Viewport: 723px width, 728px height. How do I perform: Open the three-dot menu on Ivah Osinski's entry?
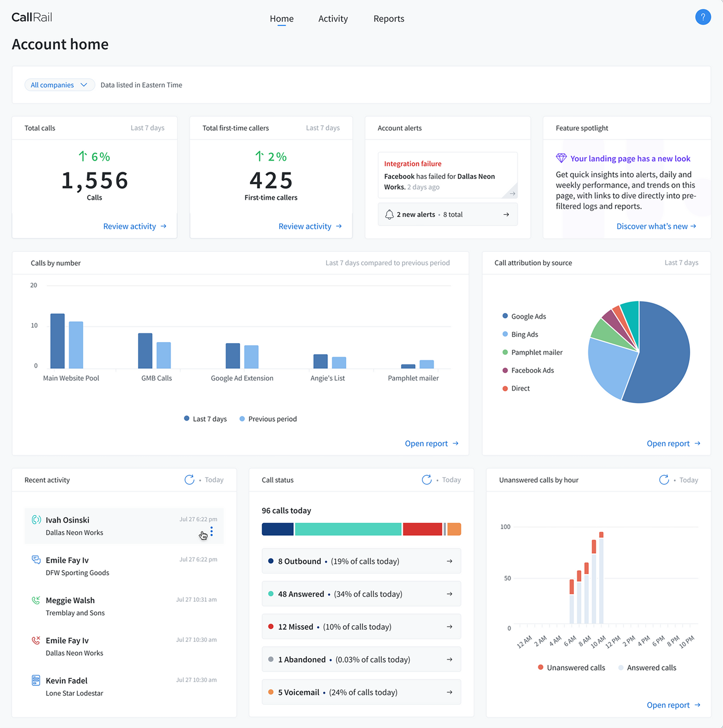tap(212, 531)
